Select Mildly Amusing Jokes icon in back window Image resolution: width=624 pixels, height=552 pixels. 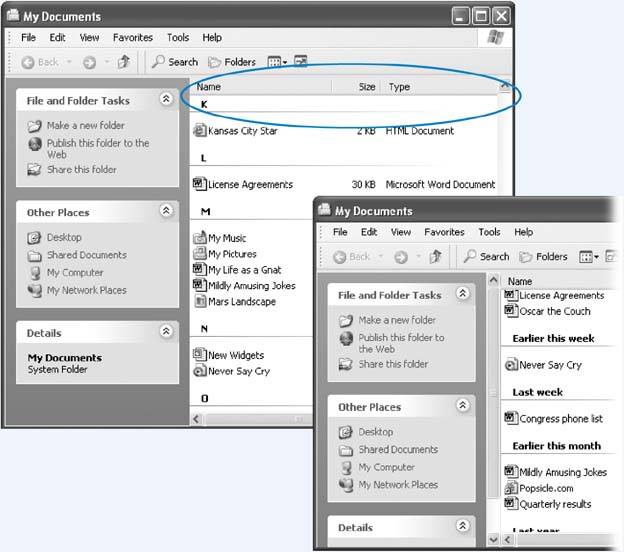[199, 285]
